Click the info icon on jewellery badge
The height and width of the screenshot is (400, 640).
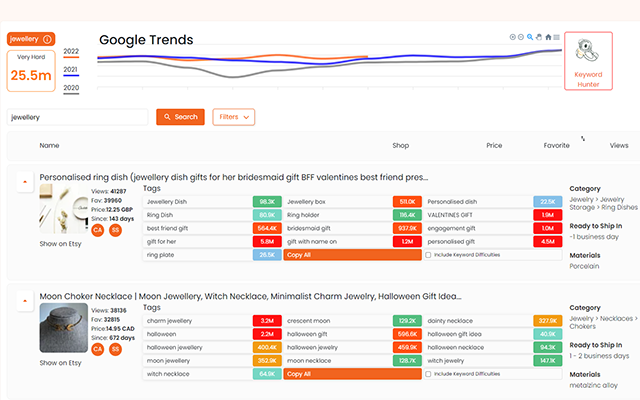click(47, 39)
